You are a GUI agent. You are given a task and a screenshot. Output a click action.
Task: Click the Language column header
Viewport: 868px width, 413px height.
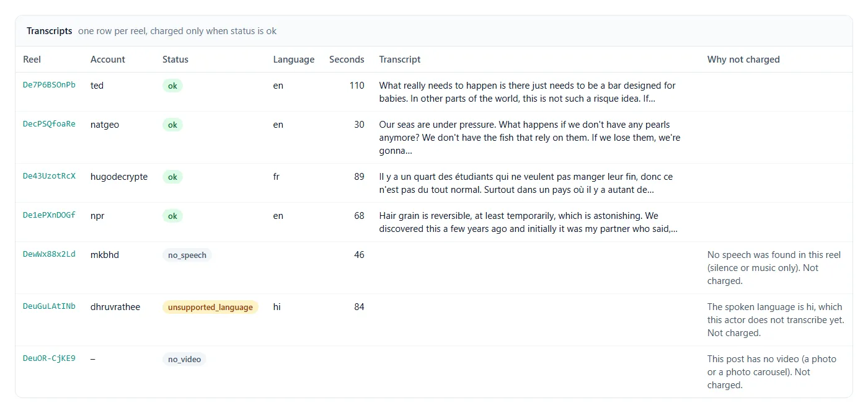click(294, 60)
